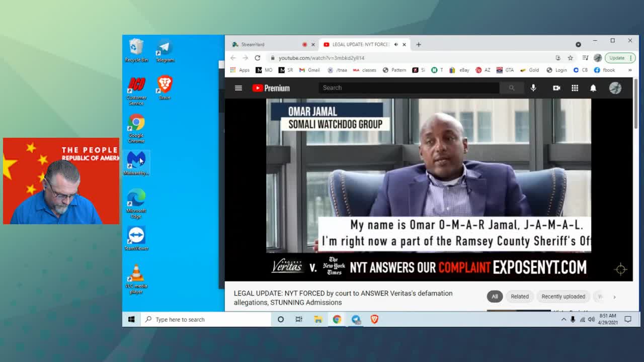
Task: Open YouTube Create video camera icon
Action: tap(556, 88)
